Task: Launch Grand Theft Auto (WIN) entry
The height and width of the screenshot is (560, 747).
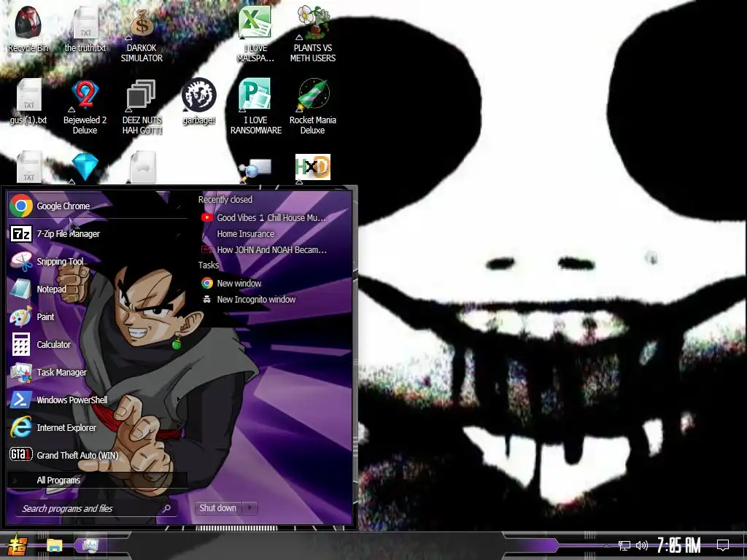Action: pos(97,455)
